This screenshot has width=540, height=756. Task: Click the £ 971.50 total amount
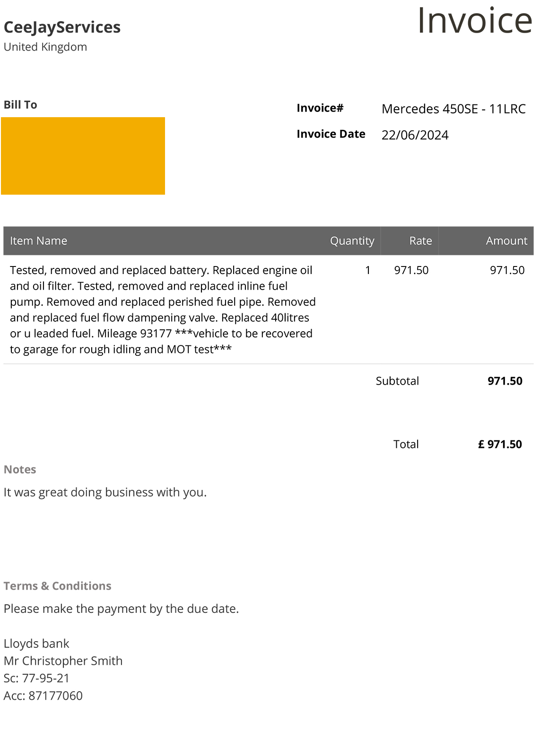tap(500, 444)
